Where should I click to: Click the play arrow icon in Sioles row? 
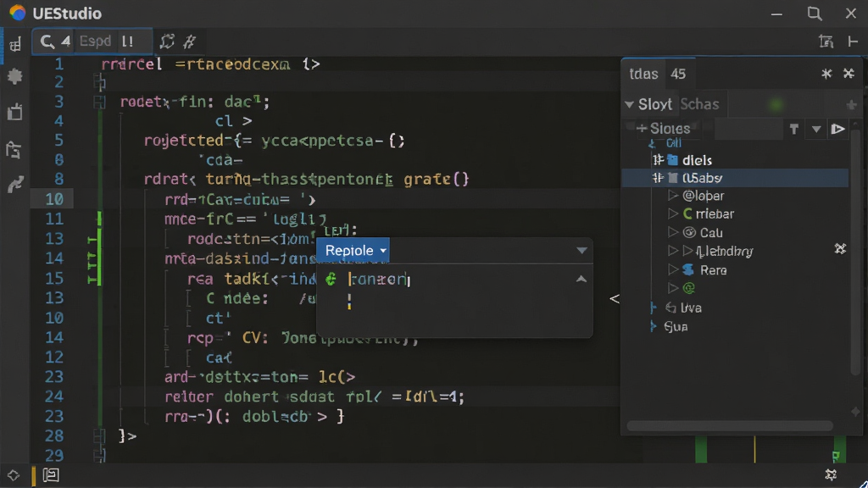837,130
